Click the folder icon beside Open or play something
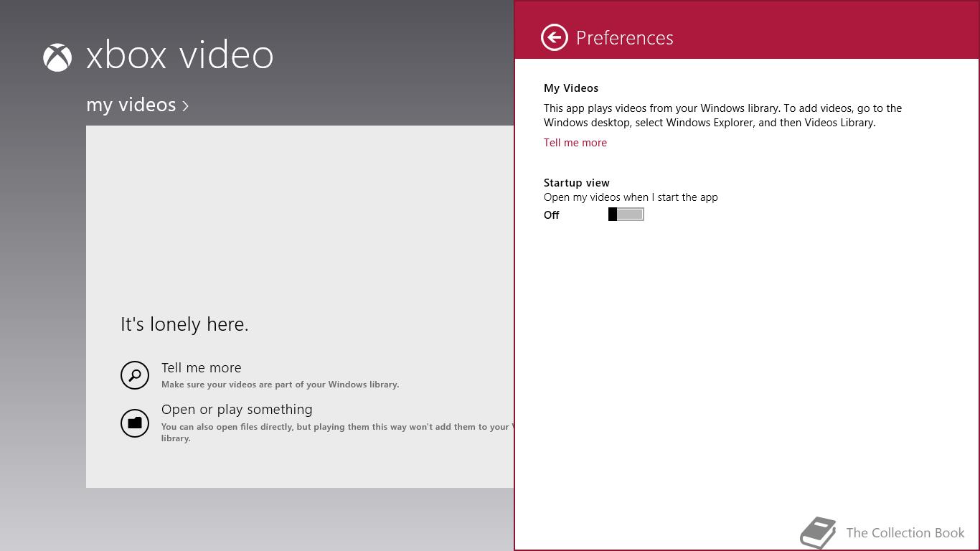 point(135,423)
